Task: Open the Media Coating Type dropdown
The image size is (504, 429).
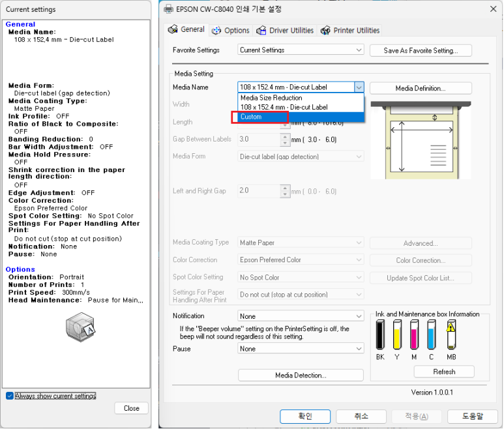Action: click(x=301, y=243)
